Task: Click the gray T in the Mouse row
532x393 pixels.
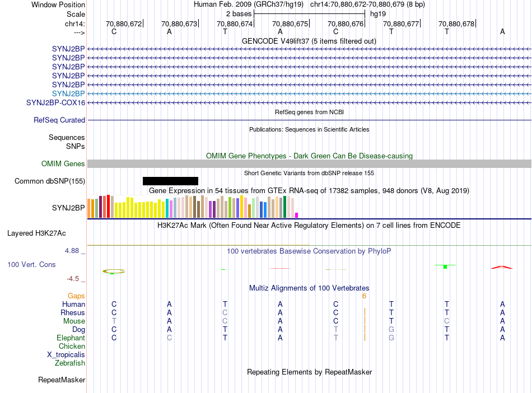Action: point(114,321)
